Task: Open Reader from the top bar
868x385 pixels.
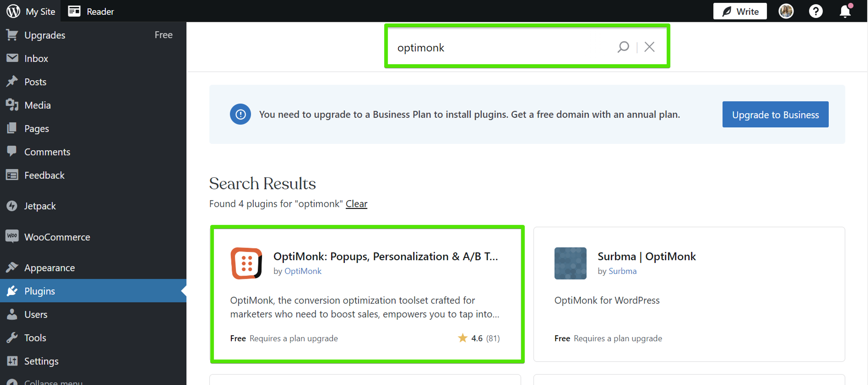Action: tap(91, 11)
